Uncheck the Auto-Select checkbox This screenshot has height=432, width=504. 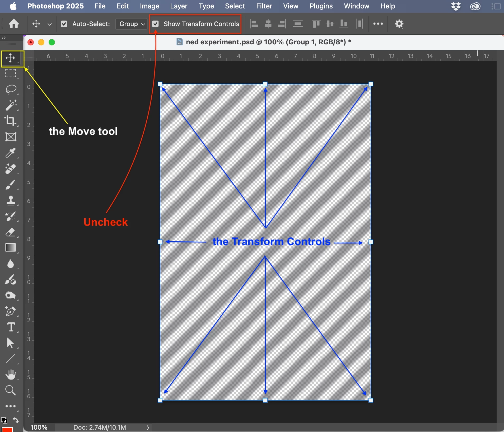[64, 24]
